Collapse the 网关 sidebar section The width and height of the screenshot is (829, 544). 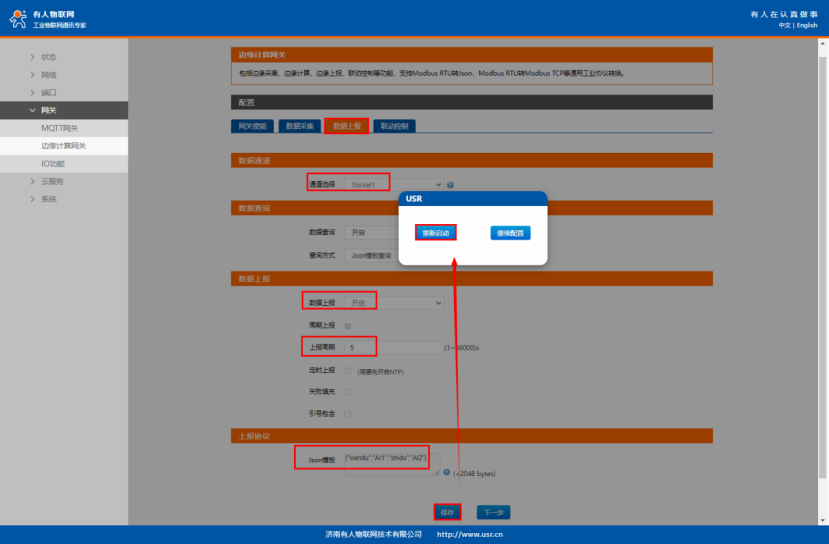click(x=32, y=110)
